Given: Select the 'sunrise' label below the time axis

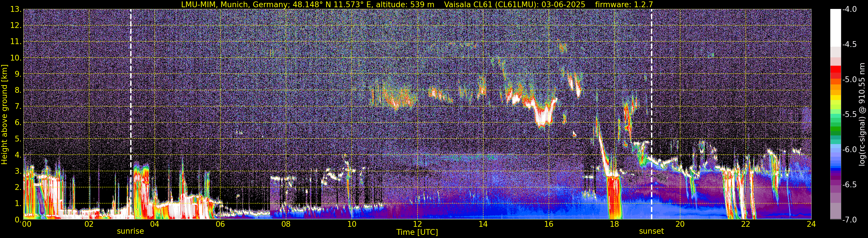Looking at the screenshot, I should tap(130, 231).
